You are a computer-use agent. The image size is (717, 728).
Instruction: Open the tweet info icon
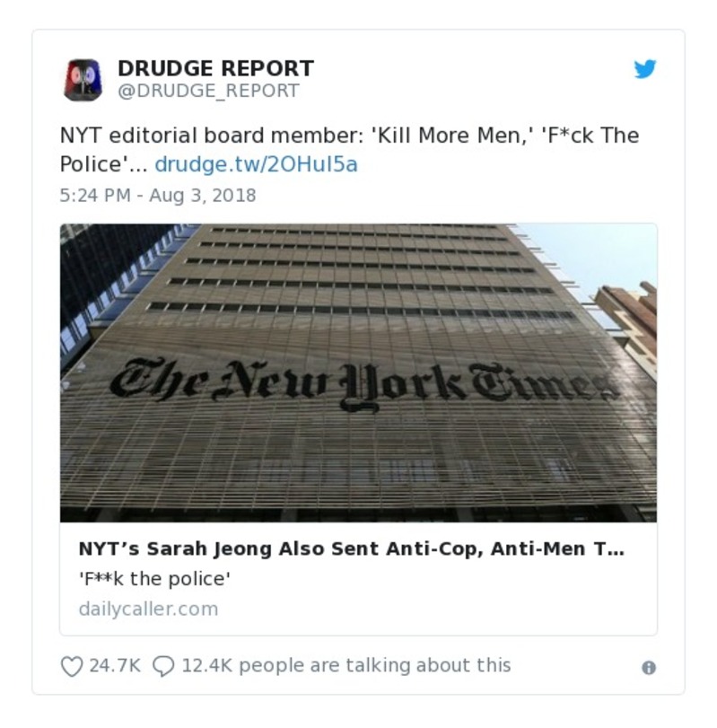pyautogui.click(x=649, y=668)
